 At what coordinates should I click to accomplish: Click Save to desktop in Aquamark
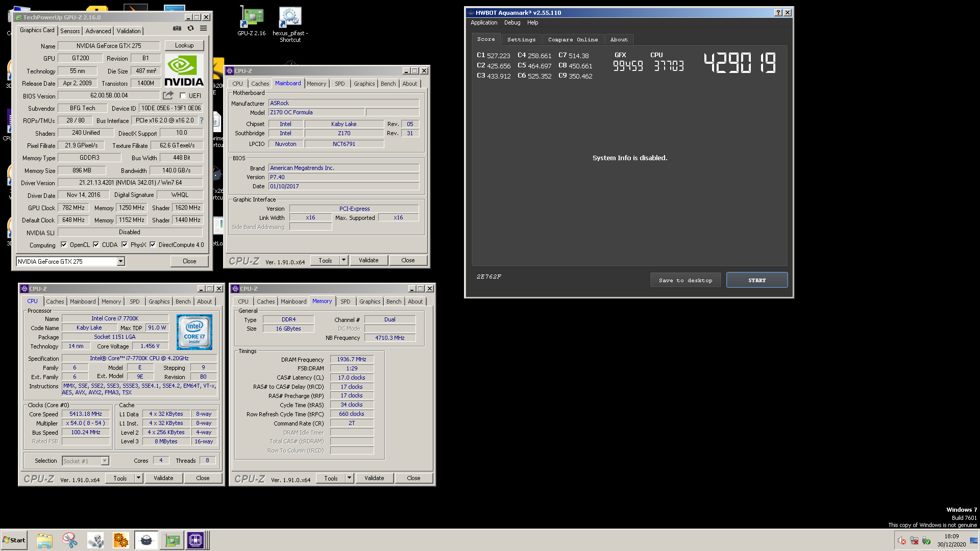coord(685,280)
